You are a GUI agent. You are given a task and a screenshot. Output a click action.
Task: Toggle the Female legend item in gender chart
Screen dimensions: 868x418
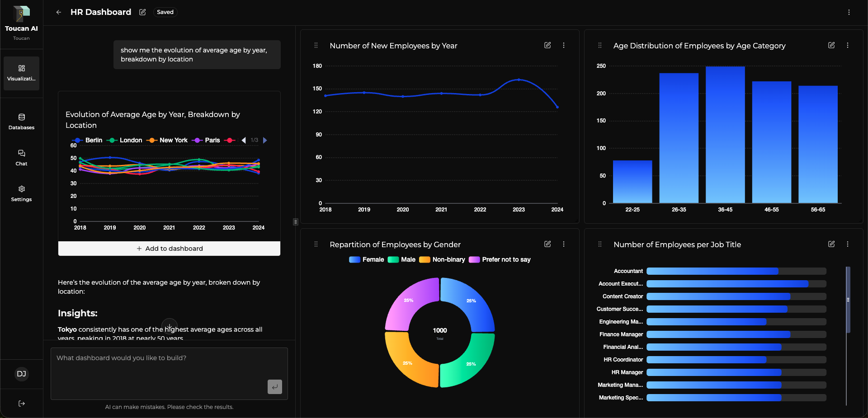[x=367, y=259]
